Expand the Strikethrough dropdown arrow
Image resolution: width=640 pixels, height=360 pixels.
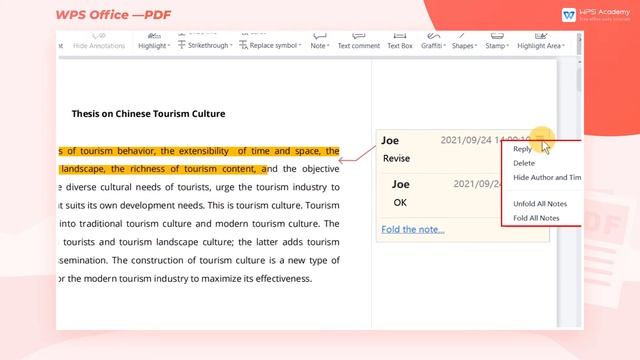point(231,45)
